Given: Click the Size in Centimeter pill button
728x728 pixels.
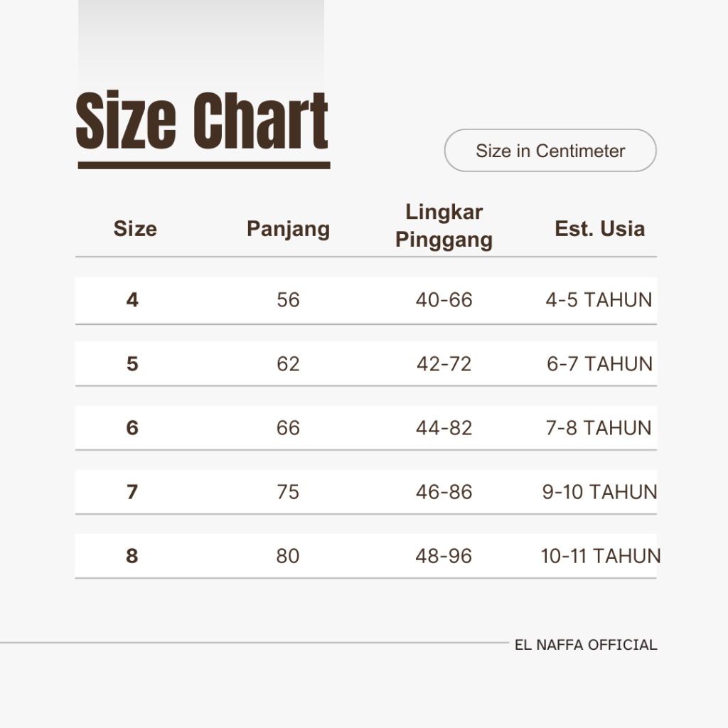Looking at the screenshot, I should (550, 151).
